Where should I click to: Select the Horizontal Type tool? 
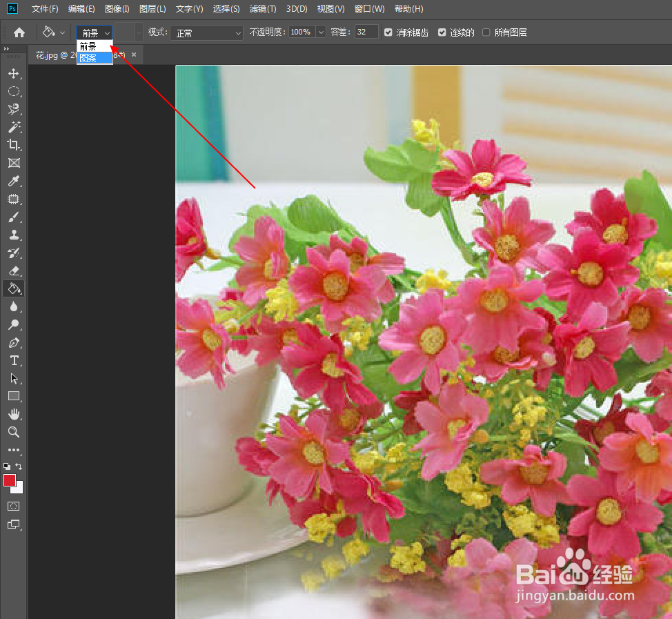click(14, 360)
